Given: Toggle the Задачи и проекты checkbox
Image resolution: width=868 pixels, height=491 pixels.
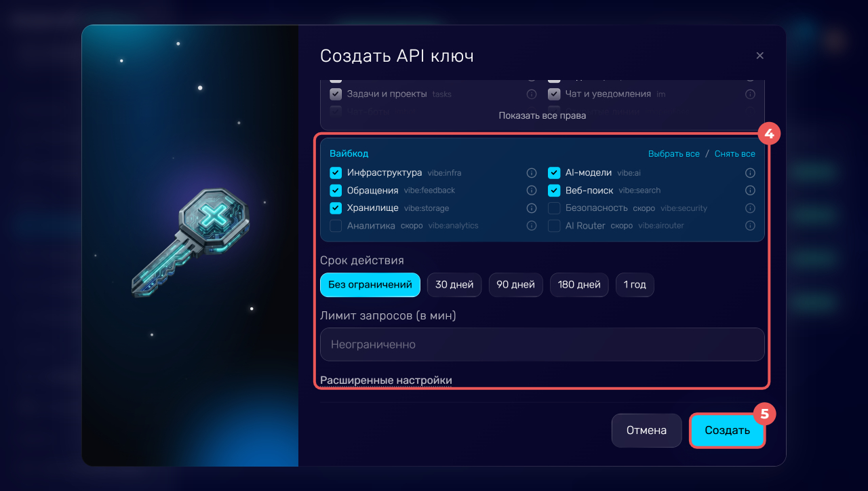Looking at the screenshot, I should point(336,94).
